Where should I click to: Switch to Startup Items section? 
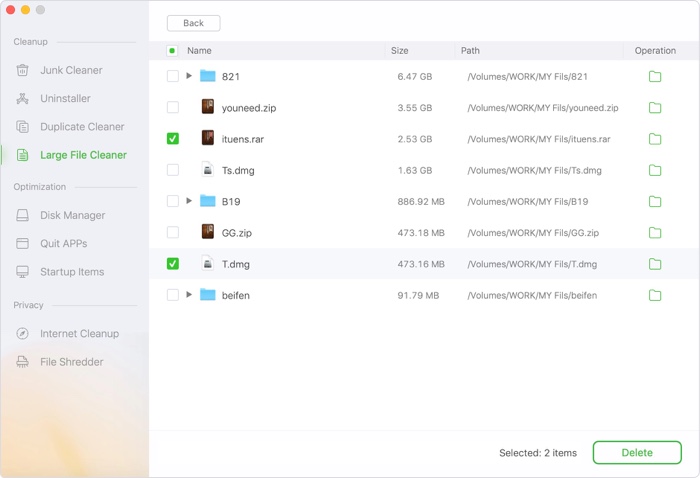click(72, 272)
